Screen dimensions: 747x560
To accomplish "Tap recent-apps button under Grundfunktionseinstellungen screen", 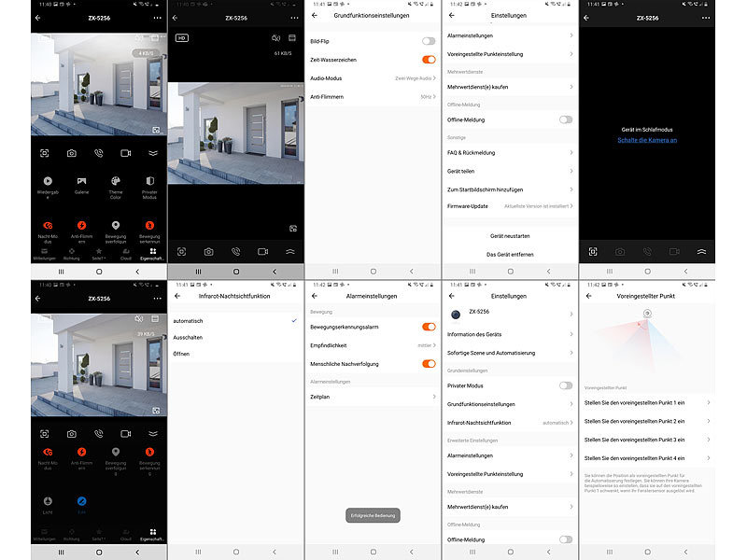I will tap(335, 271).
